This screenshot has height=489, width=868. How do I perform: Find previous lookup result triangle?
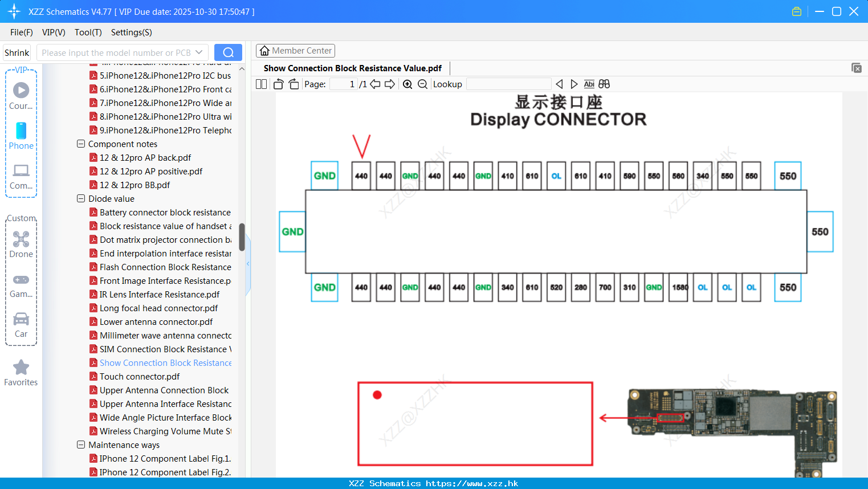point(559,84)
